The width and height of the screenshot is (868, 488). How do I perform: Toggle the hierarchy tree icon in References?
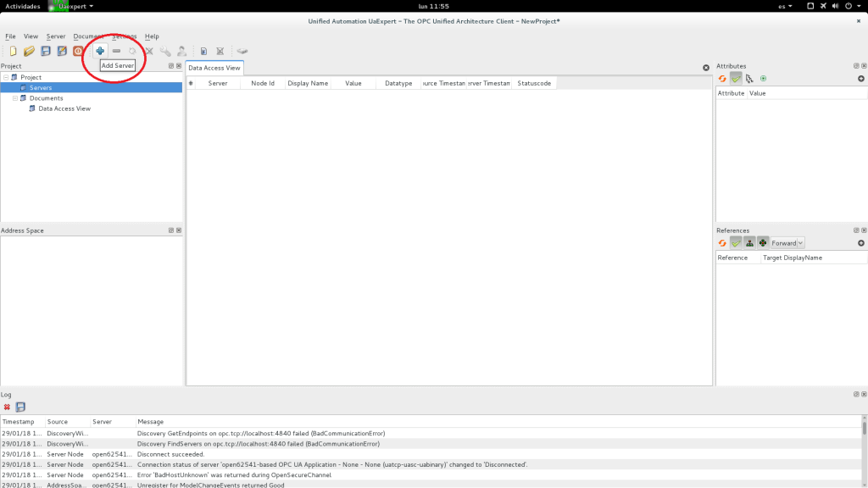click(749, 243)
